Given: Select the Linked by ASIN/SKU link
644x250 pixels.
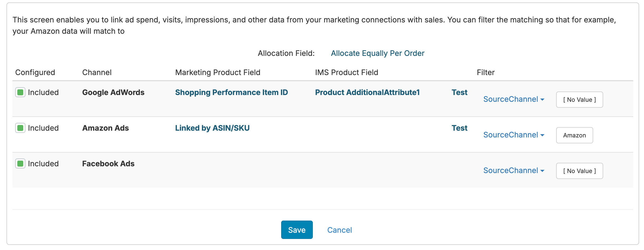Looking at the screenshot, I should tap(212, 128).
